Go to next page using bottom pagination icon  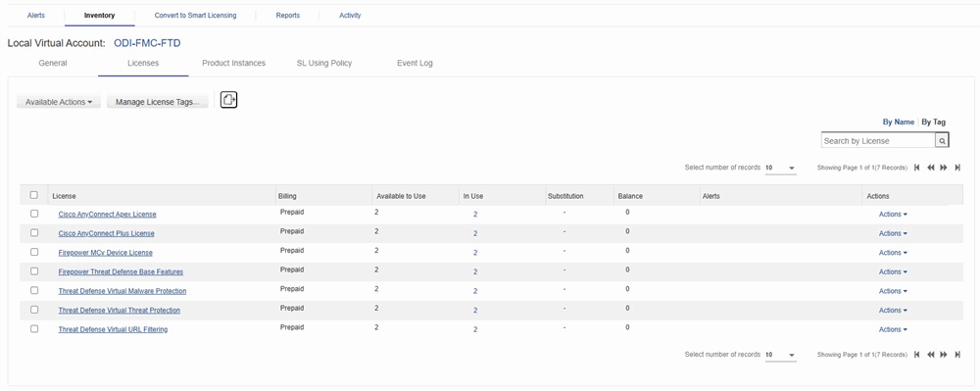coord(944,355)
